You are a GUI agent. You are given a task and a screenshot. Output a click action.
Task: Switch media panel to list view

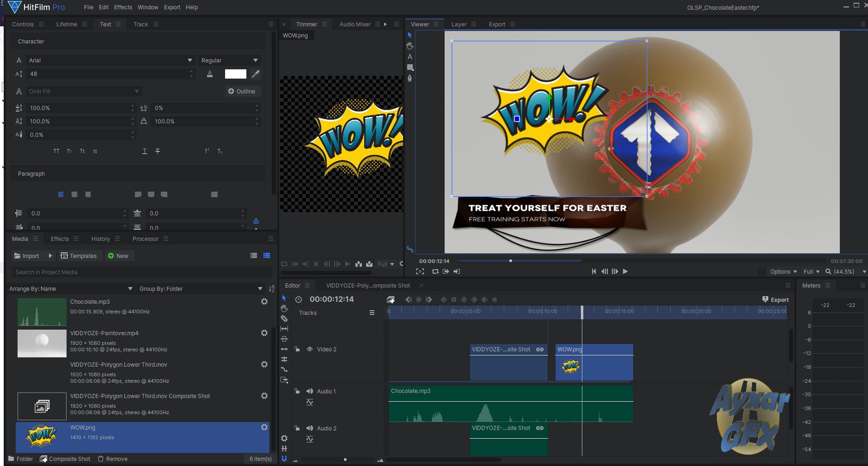click(254, 256)
